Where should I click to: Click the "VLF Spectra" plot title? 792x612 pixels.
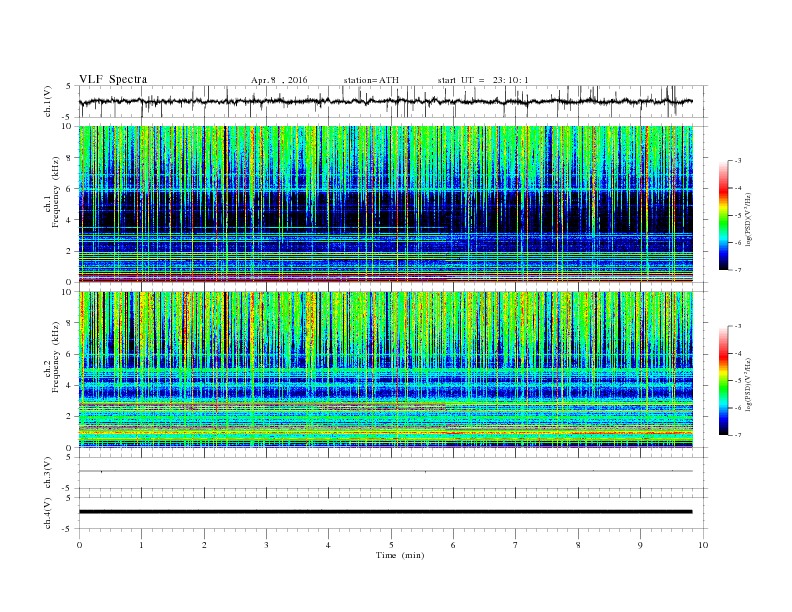113,79
